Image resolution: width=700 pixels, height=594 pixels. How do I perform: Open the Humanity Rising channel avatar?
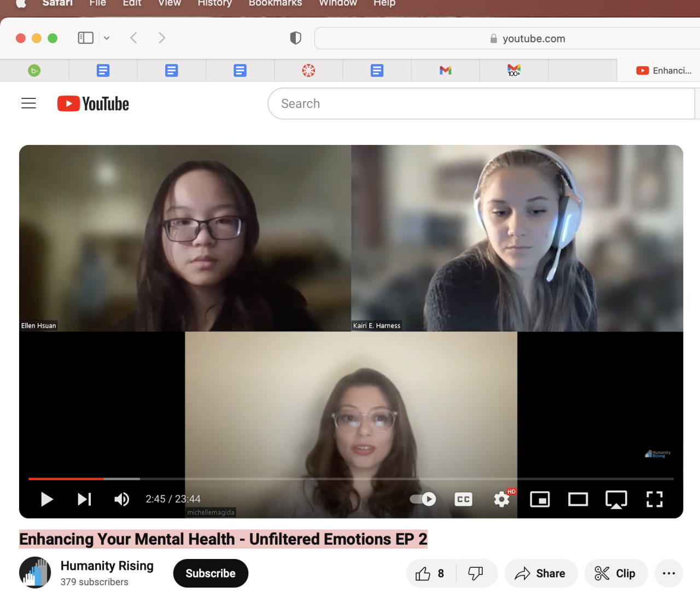point(35,573)
